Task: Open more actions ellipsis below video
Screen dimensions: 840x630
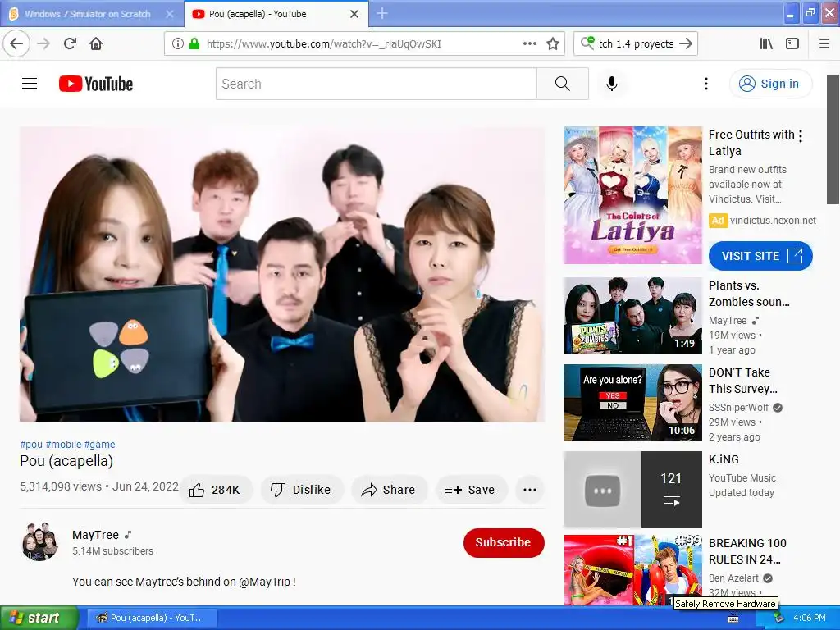Action: pyautogui.click(x=530, y=490)
